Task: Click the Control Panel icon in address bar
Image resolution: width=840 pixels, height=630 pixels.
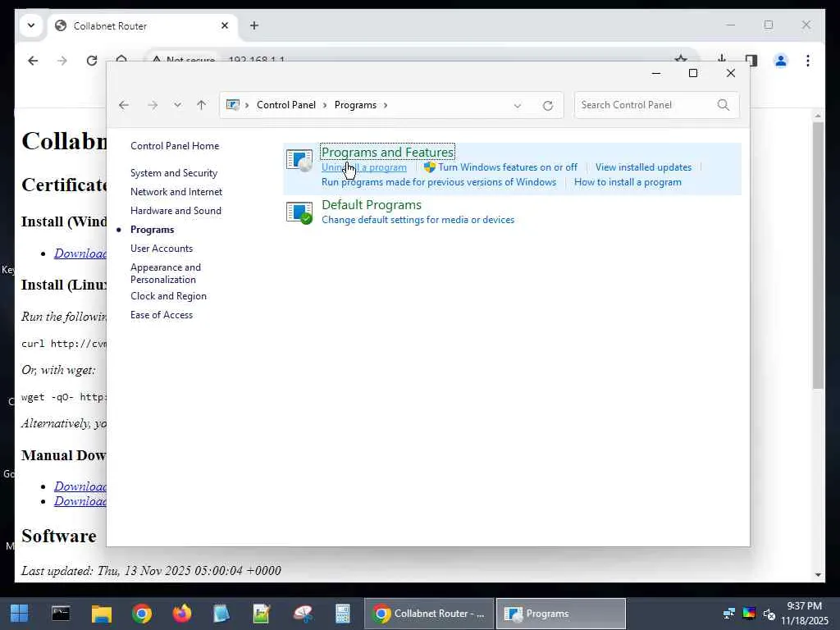Action: click(x=232, y=105)
